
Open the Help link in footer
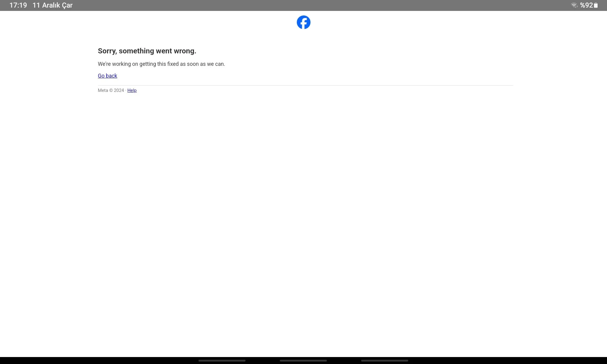pos(132,90)
